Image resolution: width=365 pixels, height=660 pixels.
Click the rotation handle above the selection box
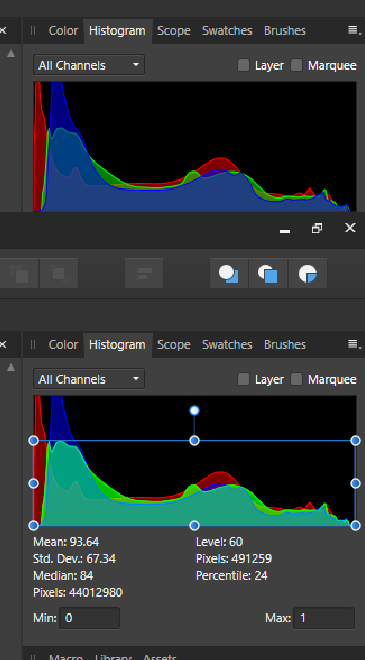point(194,410)
